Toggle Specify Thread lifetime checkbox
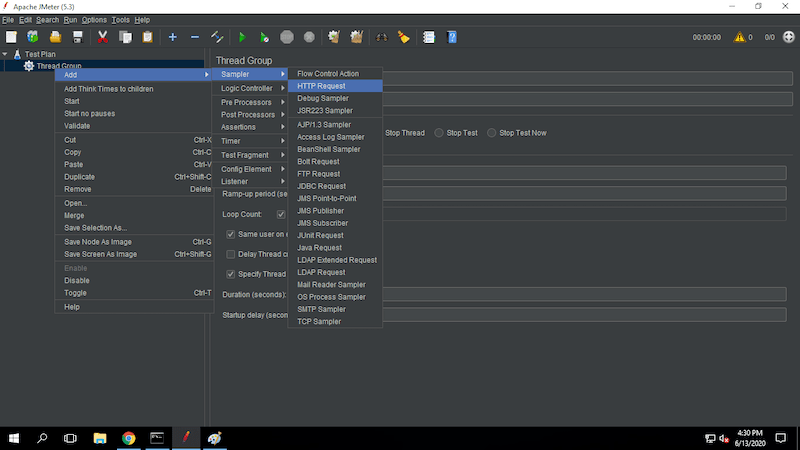This screenshot has height=450, width=800. (231, 274)
